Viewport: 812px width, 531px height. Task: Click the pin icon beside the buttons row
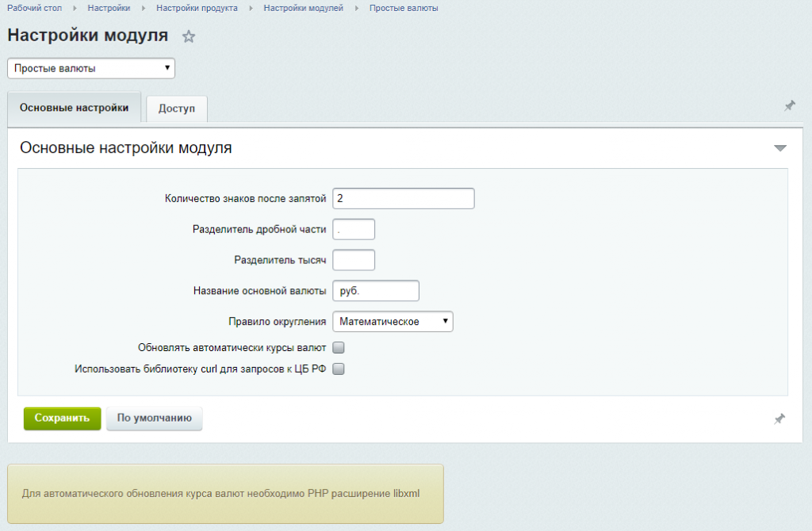pyautogui.click(x=779, y=418)
